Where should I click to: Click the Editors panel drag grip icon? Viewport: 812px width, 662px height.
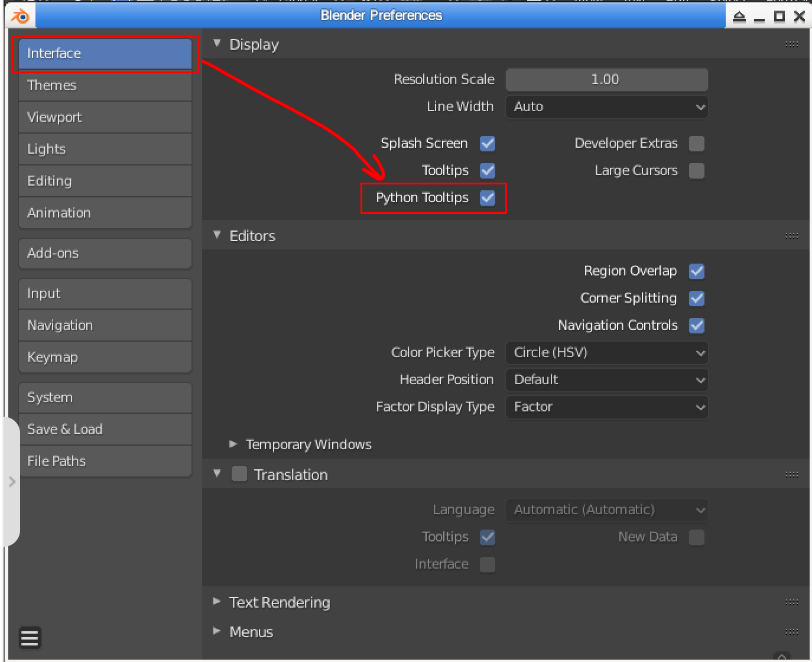pyautogui.click(x=792, y=236)
